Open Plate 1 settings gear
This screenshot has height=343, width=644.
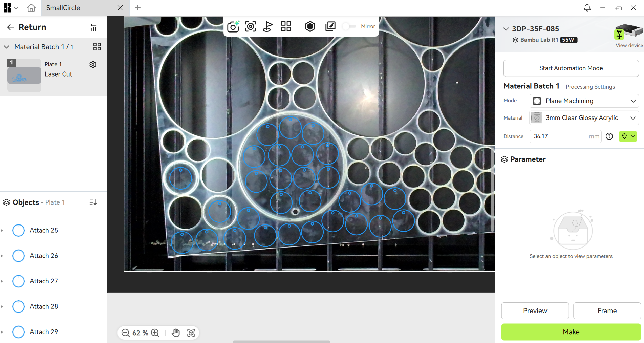point(93,64)
